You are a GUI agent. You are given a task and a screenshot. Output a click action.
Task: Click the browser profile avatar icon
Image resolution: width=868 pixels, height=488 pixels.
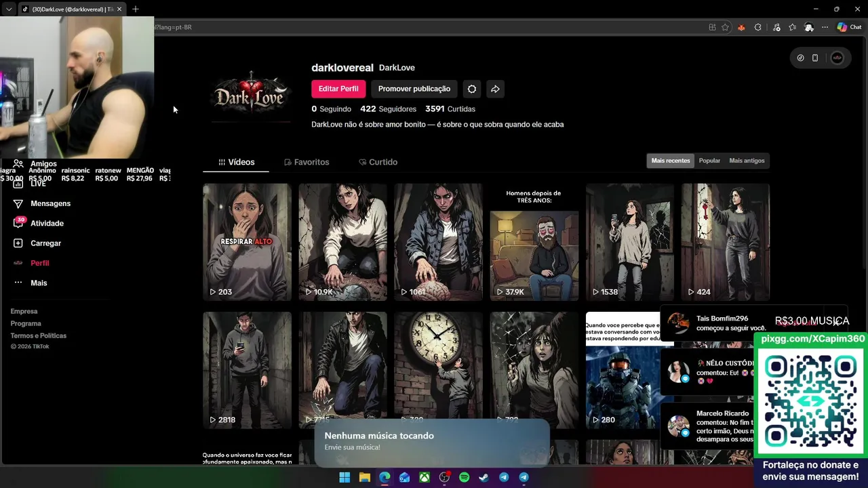tap(809, 27)
